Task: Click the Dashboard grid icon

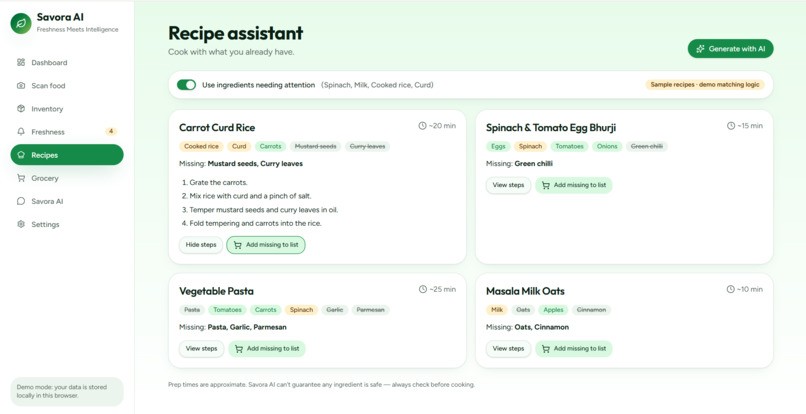Action: 21,62
